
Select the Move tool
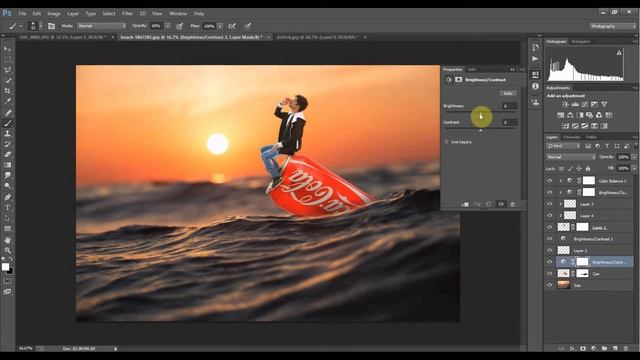[7, 49]
